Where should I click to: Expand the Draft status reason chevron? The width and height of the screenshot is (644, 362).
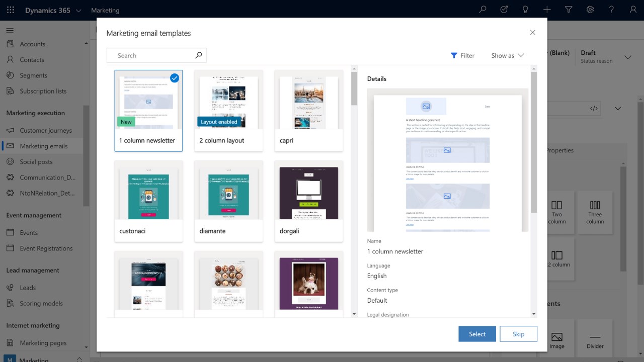628,57
